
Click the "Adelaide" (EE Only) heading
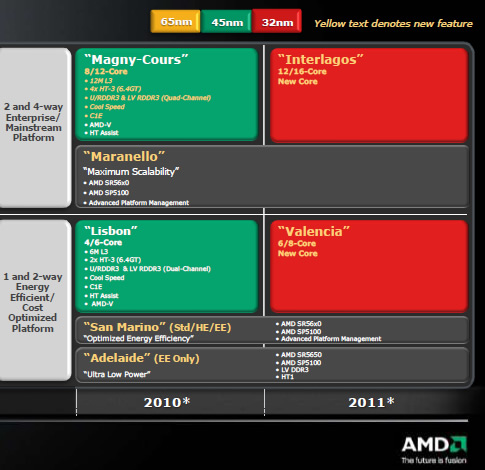[x=141, y=358]
